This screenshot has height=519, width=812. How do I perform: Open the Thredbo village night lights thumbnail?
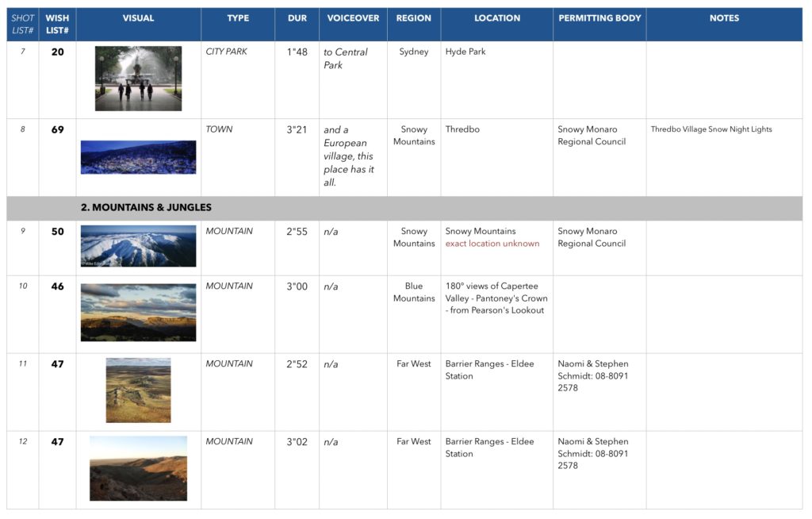[x=138, y=157]
